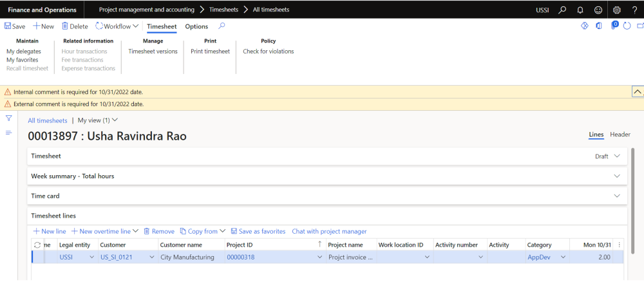The image size is (644, 282).
Task: Click the feedback smiley face icon
Action: pos(598,10)
